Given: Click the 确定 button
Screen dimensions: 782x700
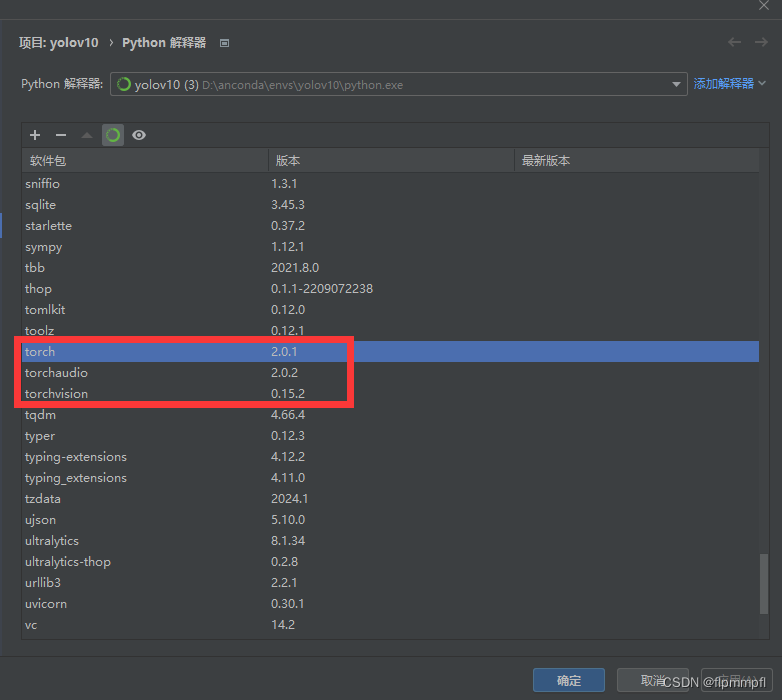Looking at the screenshot, I should [569, 680].
